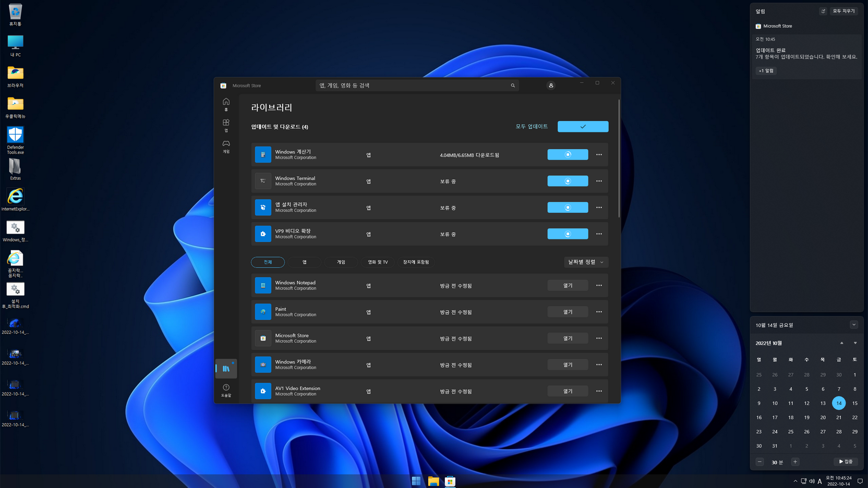The width and height of the screenshot is (868, 488).
Task: Cancel the pending VP9 비디오 확장 update
Action: (x=568, y=234)
